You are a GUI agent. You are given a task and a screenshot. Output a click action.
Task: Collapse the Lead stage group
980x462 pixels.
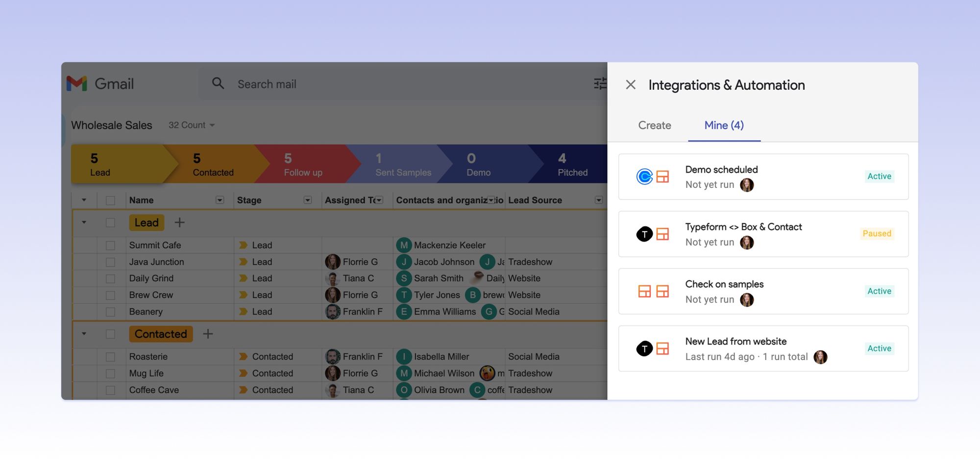84,222
